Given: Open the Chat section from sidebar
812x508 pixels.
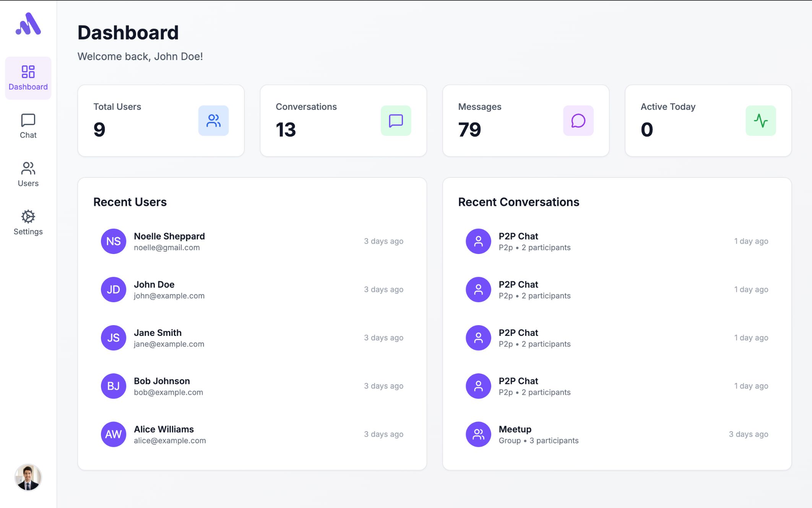Looking at the screenshot, I should pyautogui.click(x=28, y=126).
